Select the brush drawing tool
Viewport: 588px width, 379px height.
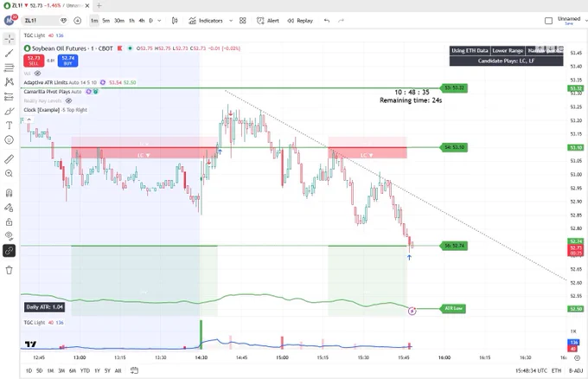pos(10,111)
